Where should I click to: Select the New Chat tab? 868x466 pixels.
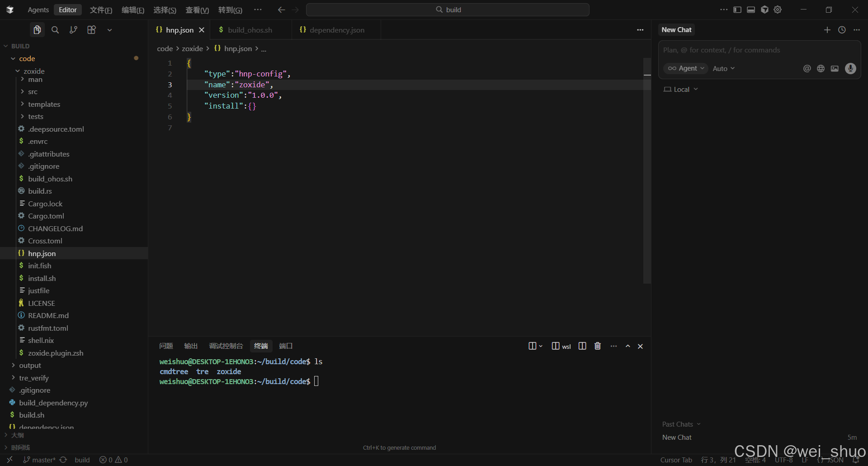(x=676, y=30)
